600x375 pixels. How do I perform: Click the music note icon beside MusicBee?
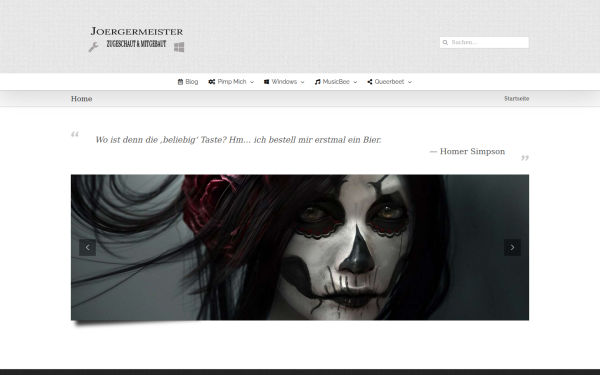(x=317, y=82)
